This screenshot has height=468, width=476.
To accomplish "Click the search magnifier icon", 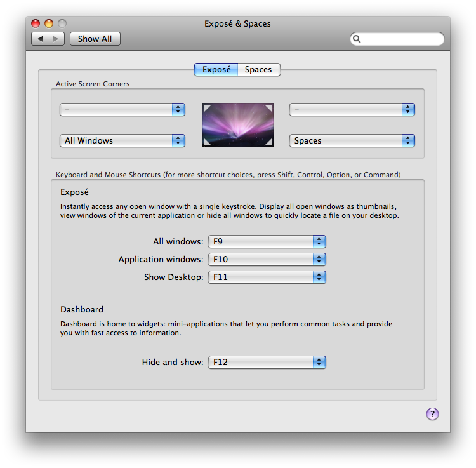I will (x=357, y=39).
